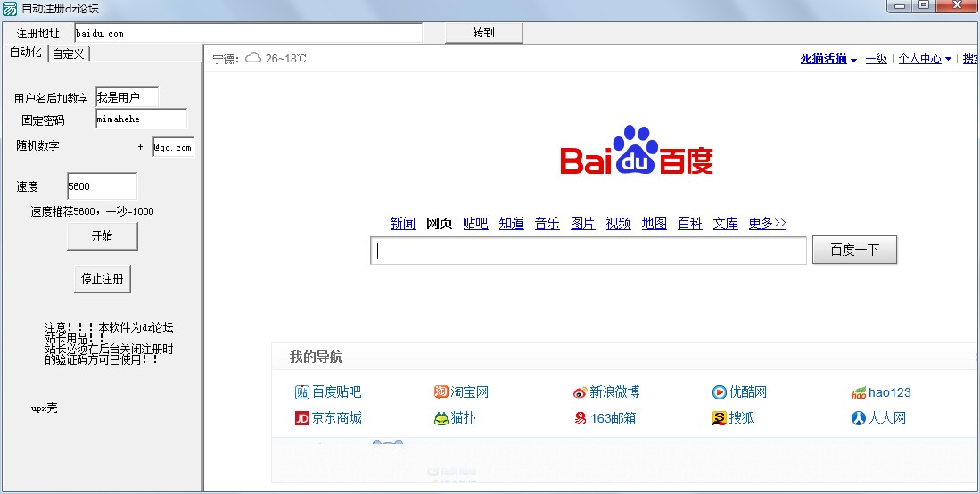Select the 地图 search category
This screenshot has width=980, height=494.
pyautogui.click(x=655, y=223)
